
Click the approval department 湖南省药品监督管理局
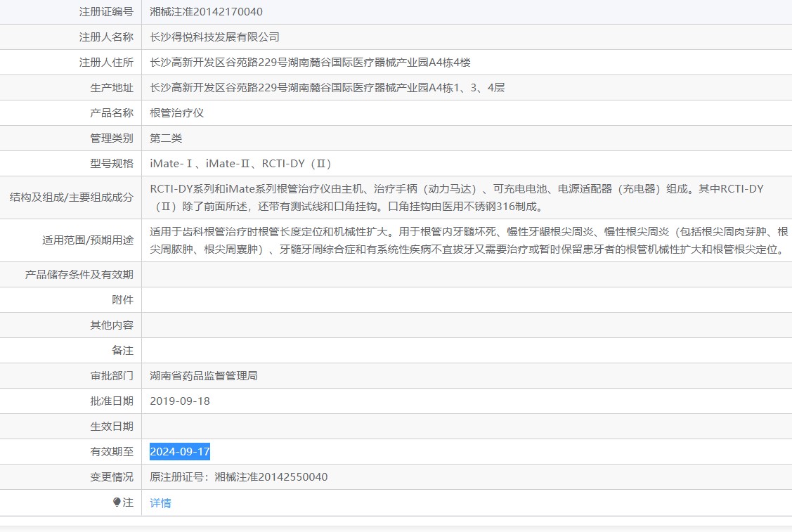204,375
